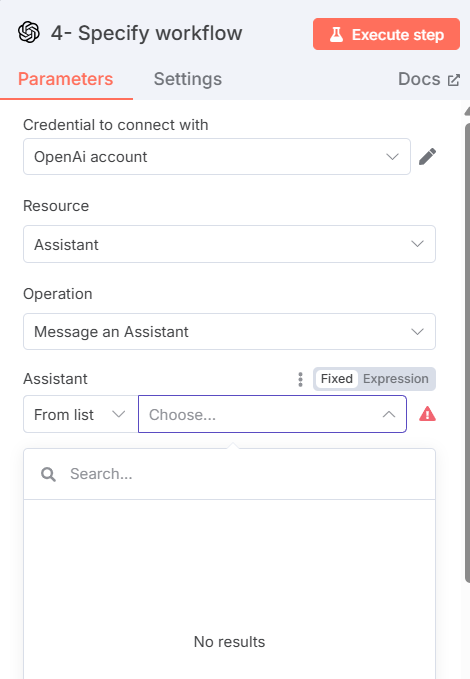
Task: Click the Execute step button
Action: (x=386, y=34)
